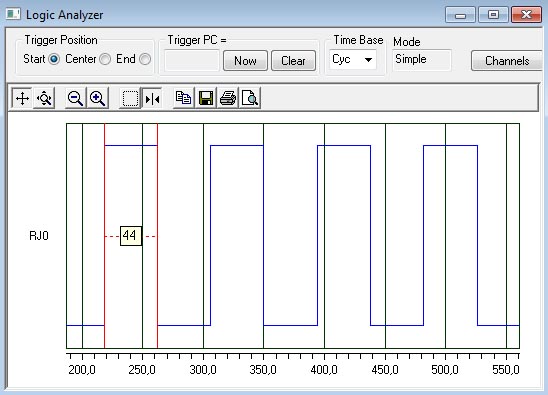548x395 pixels.
Task: Click the 200,0 axis label
Action: pyautogui.click(x=81, y=370)
